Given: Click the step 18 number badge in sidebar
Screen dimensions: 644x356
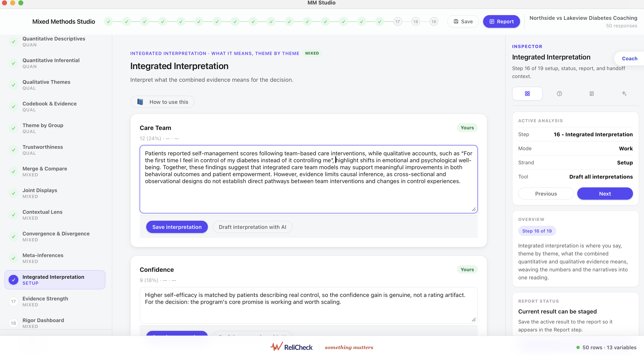Looking at the screenshot, I should tap(13, 323).
